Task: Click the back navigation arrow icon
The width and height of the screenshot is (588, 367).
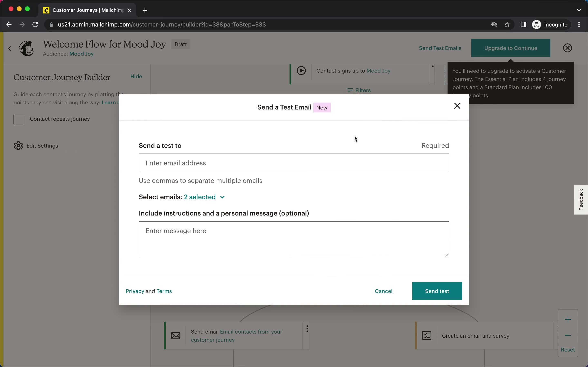Action: pos(9,24)
